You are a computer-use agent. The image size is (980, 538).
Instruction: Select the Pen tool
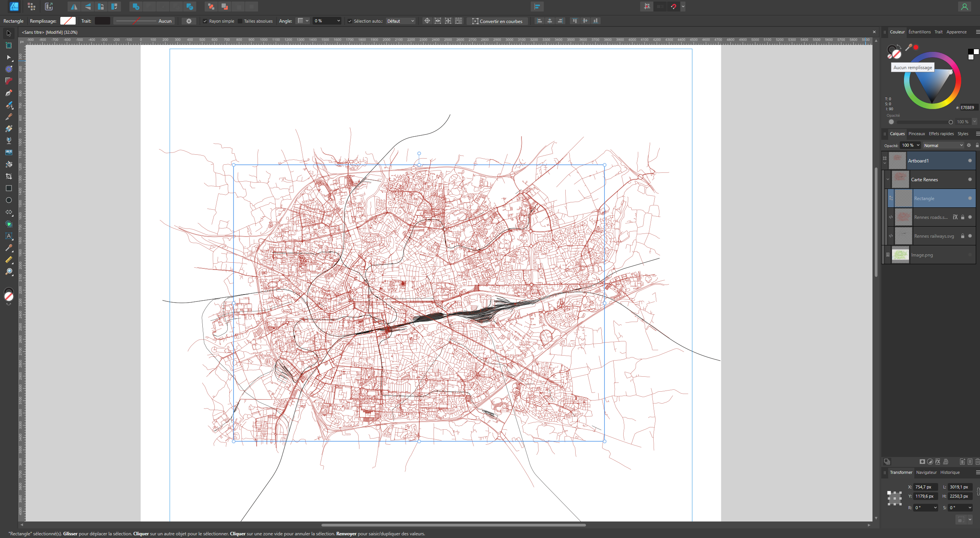click(x=8, y=93)
